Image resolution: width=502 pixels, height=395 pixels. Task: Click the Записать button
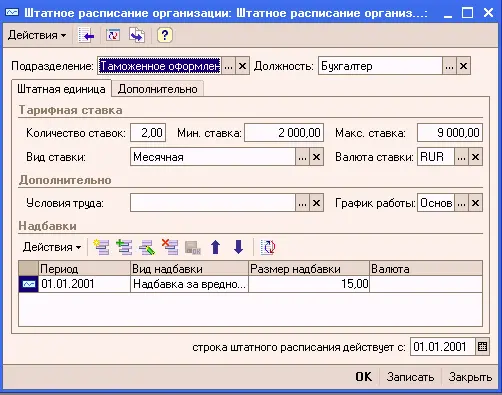pyautogui.click(x=410, y=377)
